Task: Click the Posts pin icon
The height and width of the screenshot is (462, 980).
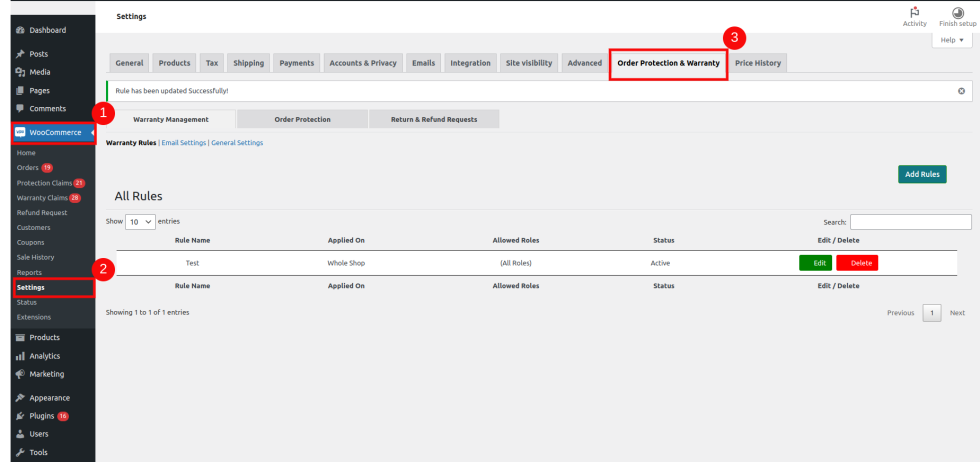Action: tap(20, 54)
